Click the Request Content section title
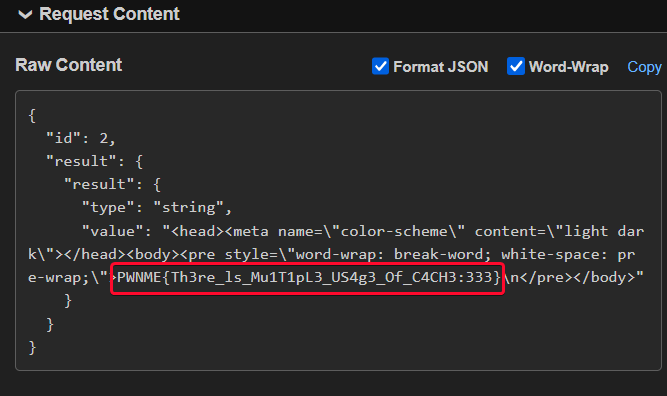The width and height of the screenshot is (667, 396). pos(109,14)
